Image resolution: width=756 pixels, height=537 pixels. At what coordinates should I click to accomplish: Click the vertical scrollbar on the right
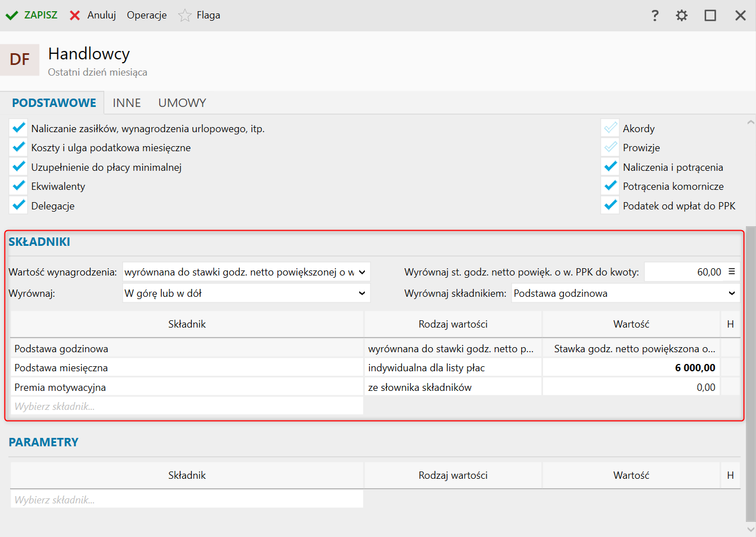coord(750,370)
